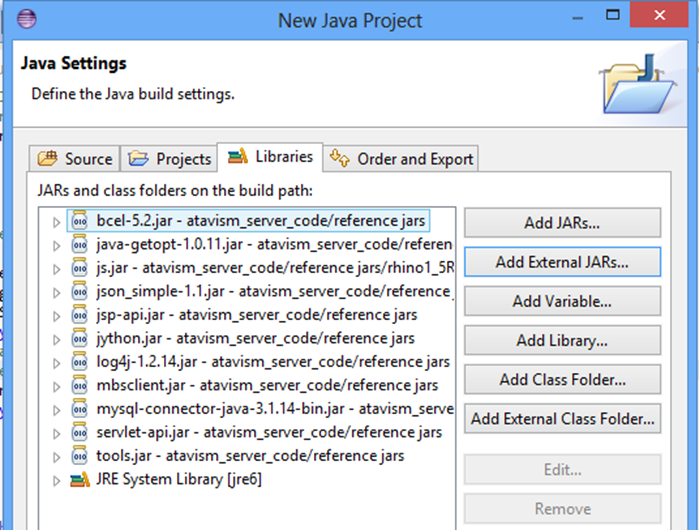Image resolution: width=699 pixels, height=530 pixels.
Task: Expand the bcel-5.2.jar tree node
Action: click(57, 220)
